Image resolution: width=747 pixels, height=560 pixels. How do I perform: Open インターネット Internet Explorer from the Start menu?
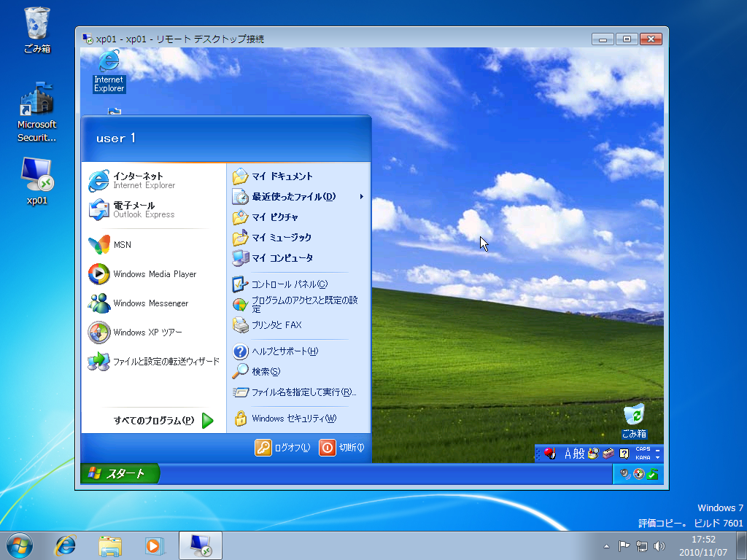point(154,181)
